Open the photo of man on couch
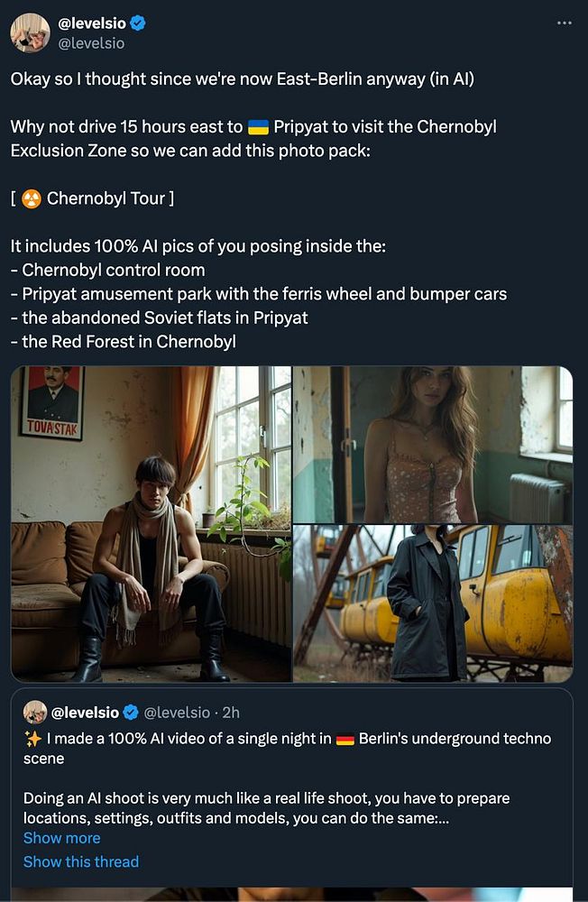588x902 pixels. pyautogui.click(x=151, y=523)
